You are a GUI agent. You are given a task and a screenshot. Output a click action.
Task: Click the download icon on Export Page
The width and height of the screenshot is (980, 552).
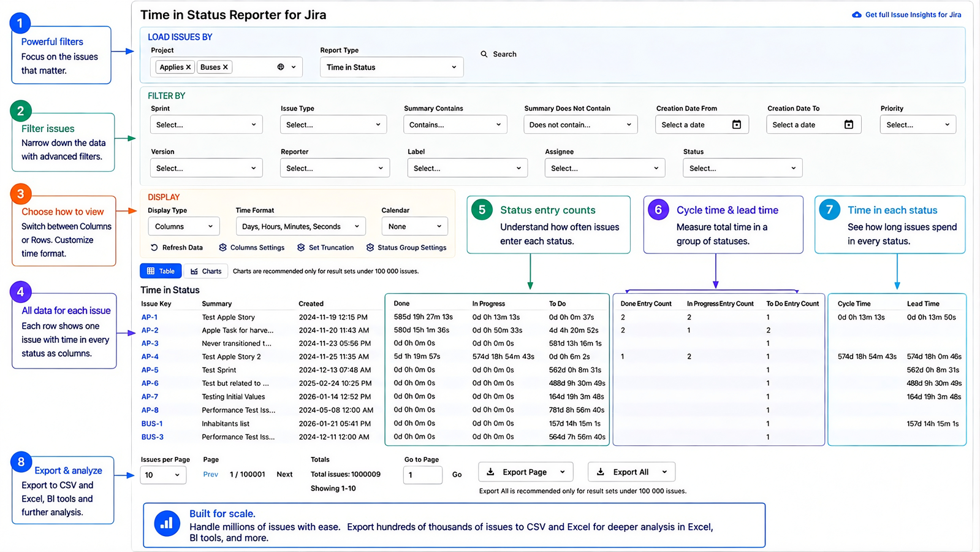490,472
